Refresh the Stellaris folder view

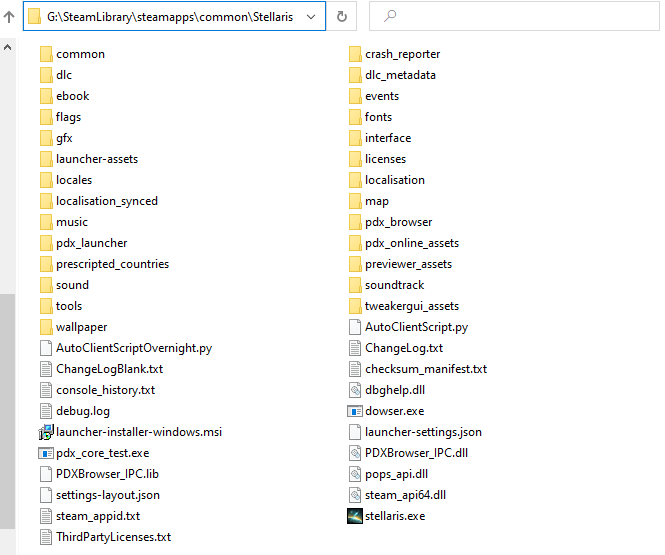click(342, 17)
